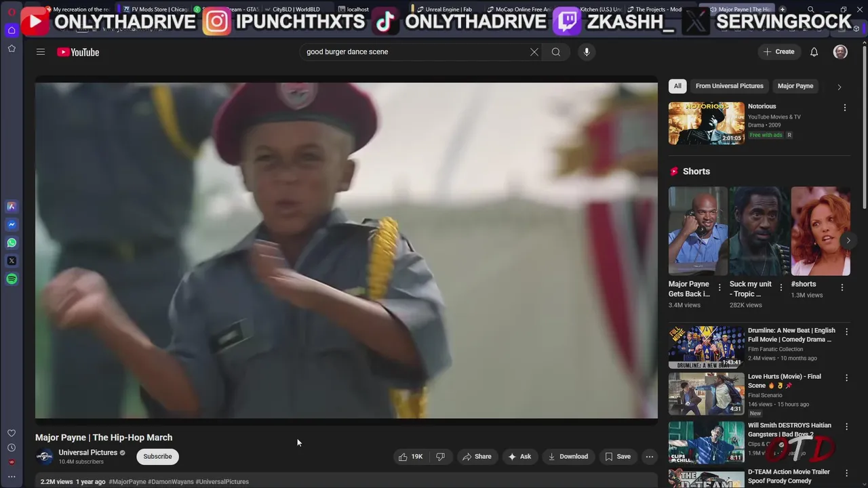Go to the YouTube home logo
The height and width of the screenshot is (488, 868).
[78, 52]
